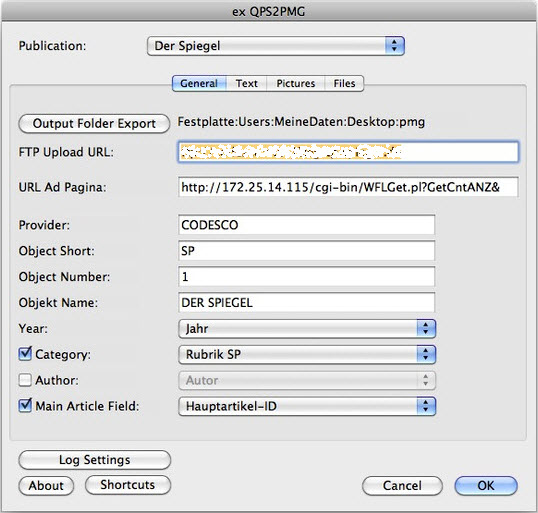Select the Provider field containing CODESCO
The image size is (538, 513).
click(x=306, y=225)
